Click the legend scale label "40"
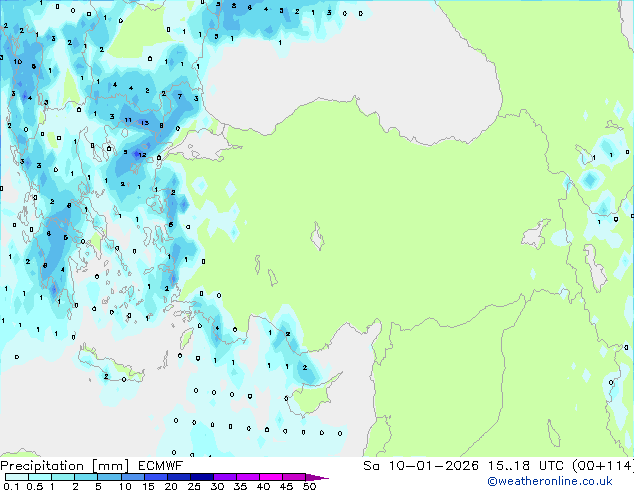 point(263,486)
